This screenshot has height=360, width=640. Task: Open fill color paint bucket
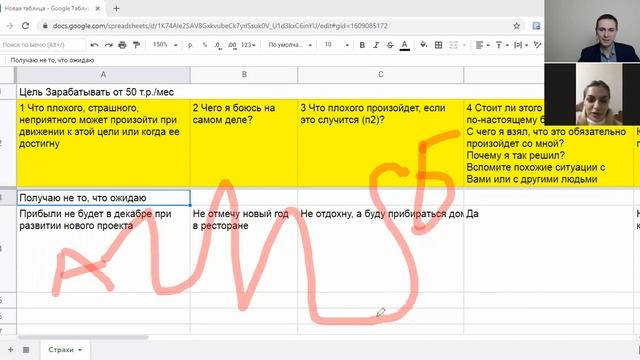424,44
